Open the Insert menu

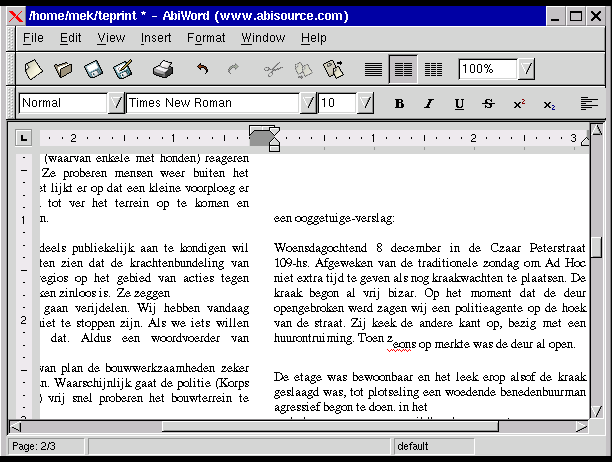click(x=156, y=38)
